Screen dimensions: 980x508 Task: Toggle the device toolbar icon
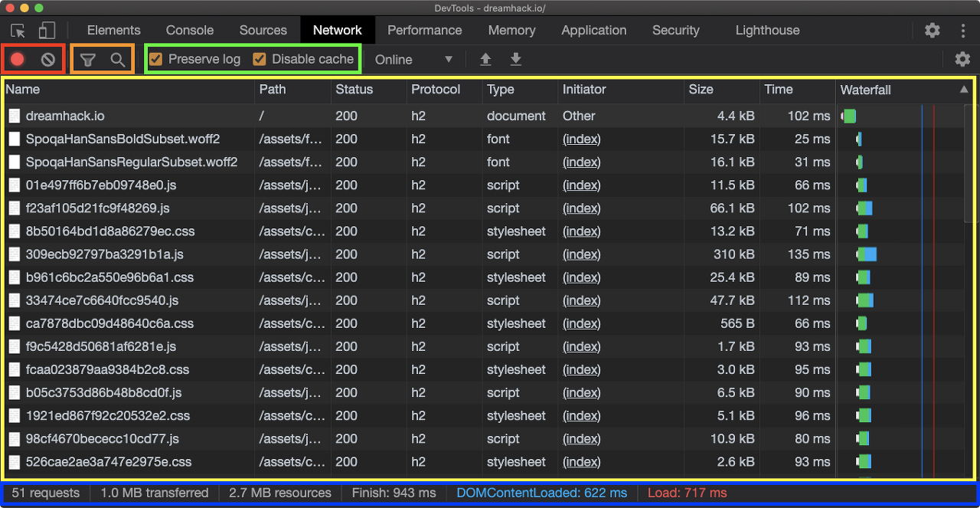pos(47,31)
